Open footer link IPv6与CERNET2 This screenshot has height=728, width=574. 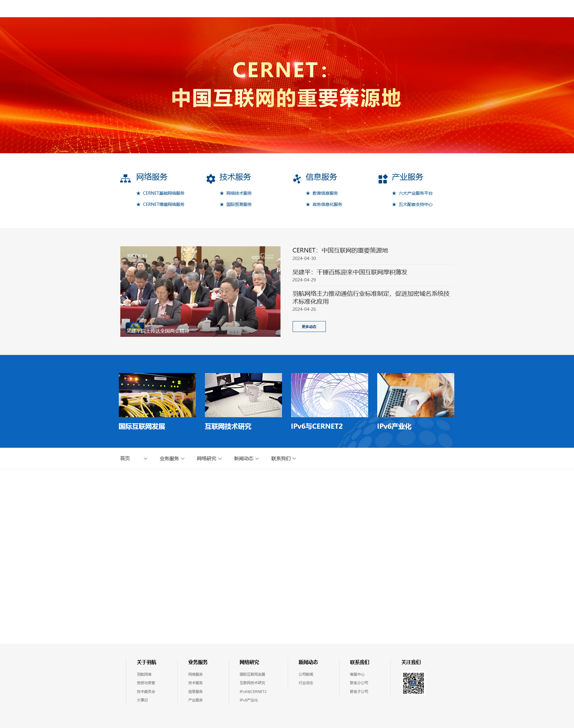pyautogui.click(x=253, y=691)
